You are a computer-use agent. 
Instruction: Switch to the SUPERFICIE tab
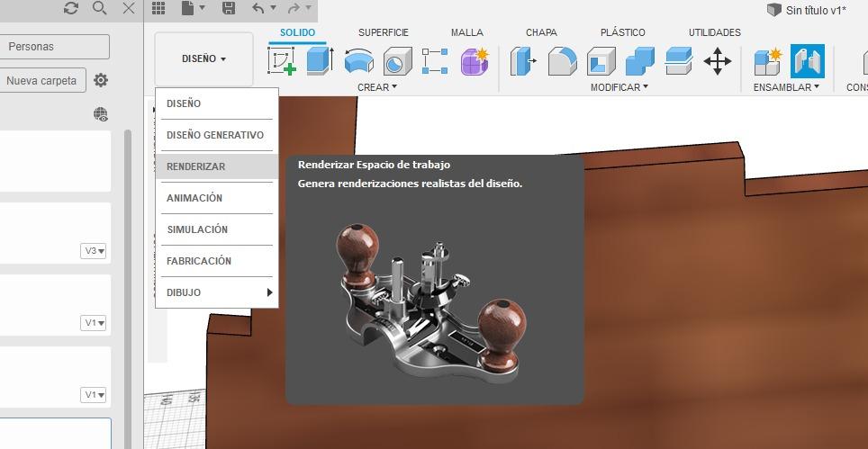(383, 32)
